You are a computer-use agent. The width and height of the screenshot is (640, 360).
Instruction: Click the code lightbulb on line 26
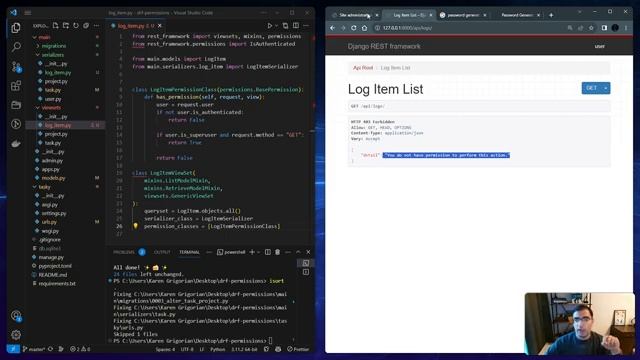point(135,226)
